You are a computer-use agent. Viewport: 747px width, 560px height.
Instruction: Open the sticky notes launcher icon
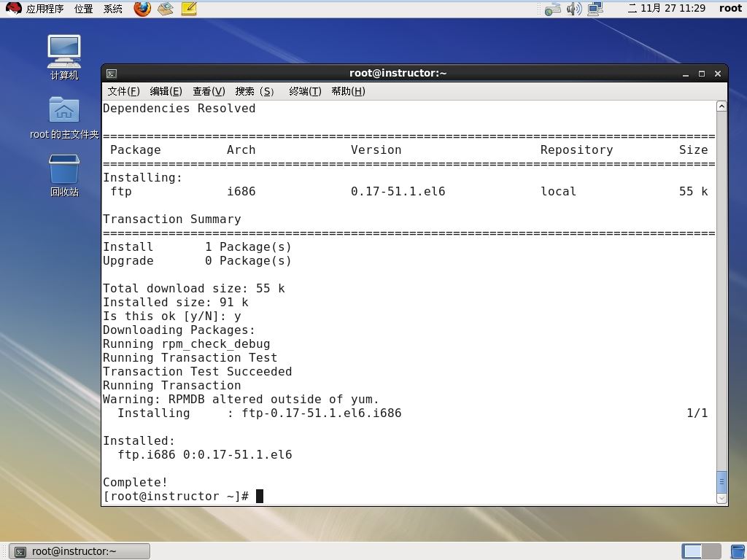(x=189, y=9)
